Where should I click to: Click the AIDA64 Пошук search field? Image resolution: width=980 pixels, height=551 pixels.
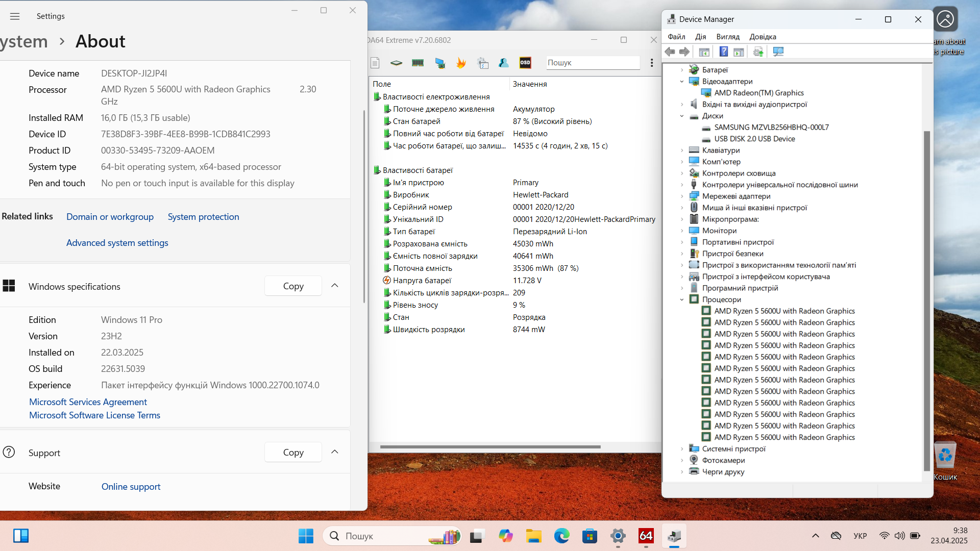[593, 63]
